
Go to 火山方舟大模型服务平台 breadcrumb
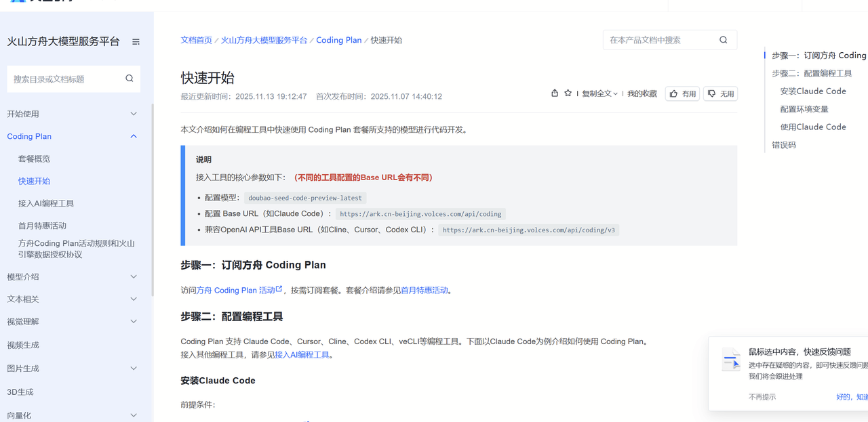264,40
